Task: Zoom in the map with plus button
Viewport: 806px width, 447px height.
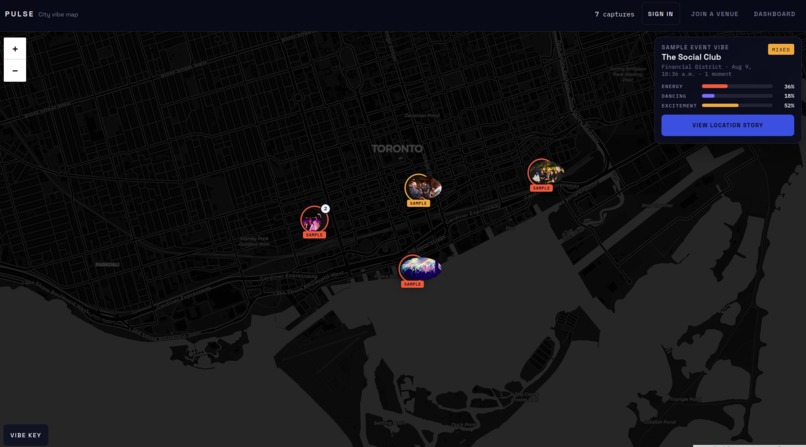Action: [15, 49]
